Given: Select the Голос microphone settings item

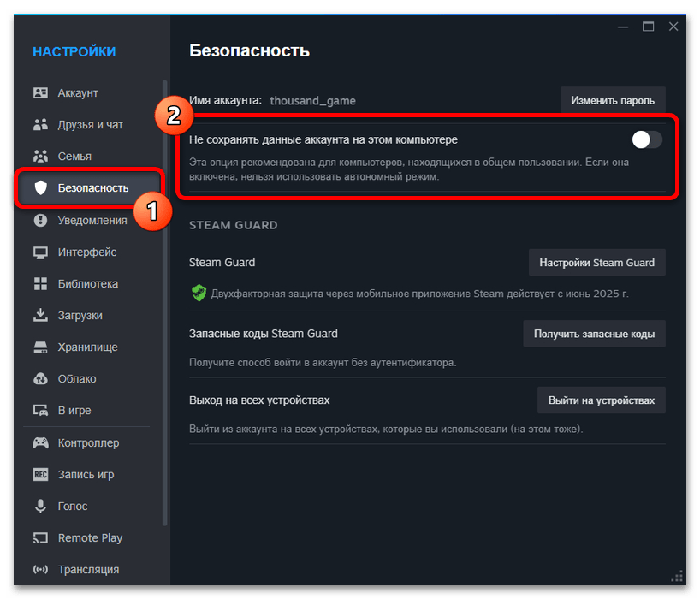Looking at the screenshot, I should coord(72,507).
